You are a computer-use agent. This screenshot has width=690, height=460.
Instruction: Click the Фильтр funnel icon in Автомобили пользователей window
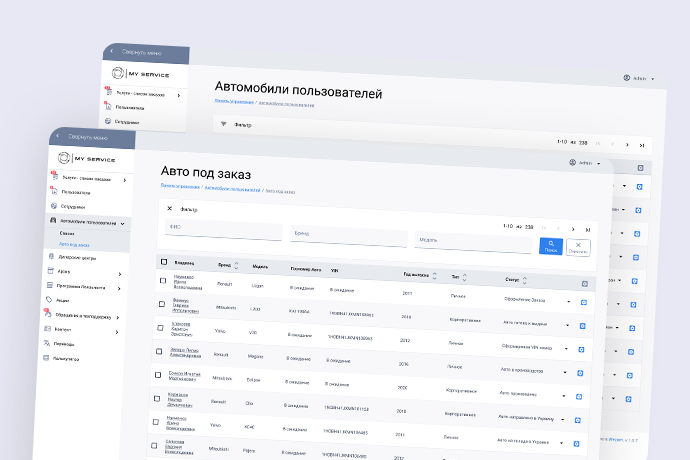click(x=224, y=124)
